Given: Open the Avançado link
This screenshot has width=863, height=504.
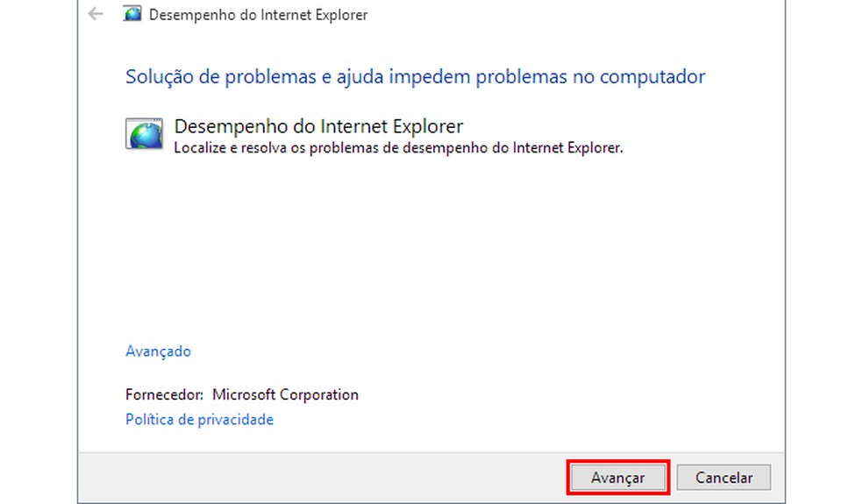Looking at the screenshot, I should coord(158,351).
